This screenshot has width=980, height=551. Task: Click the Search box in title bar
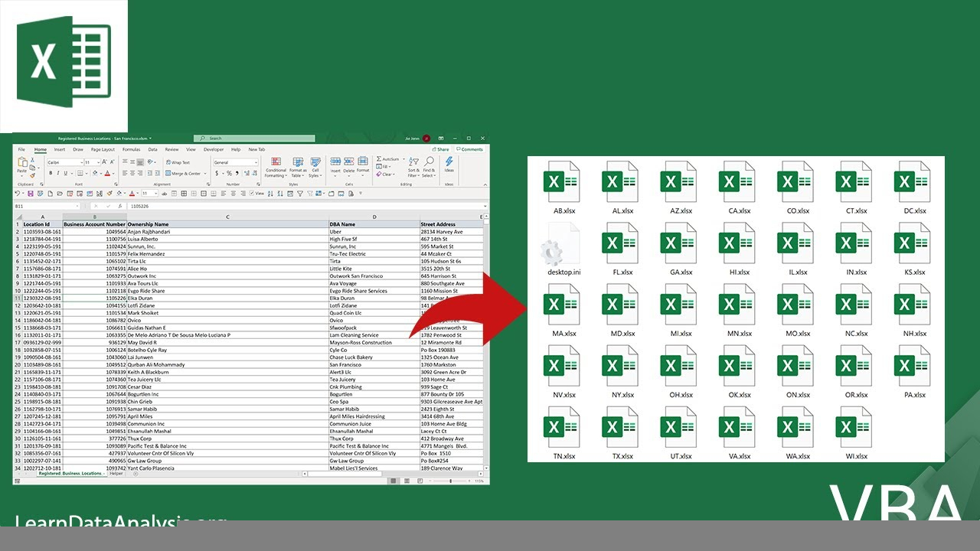255,139
